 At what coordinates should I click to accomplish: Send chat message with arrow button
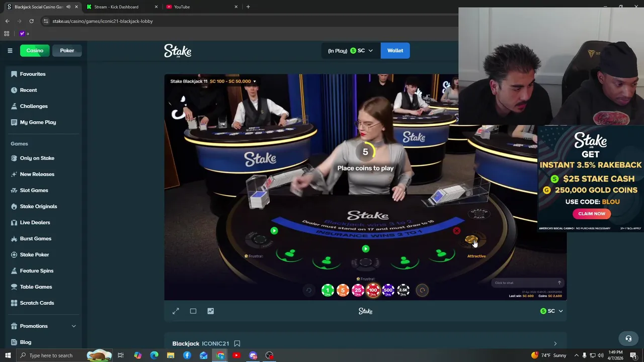point(559,283)
